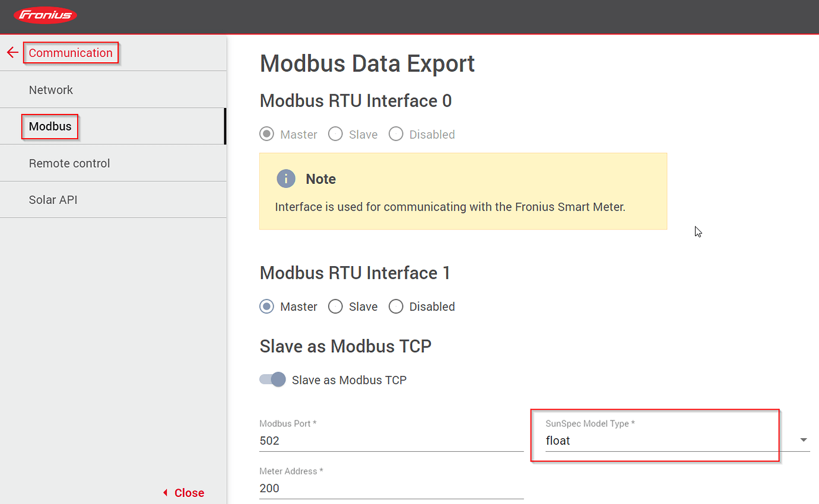819x504 pixels.
Task: Click the Modbus Port field
Action: (x=392, y=441)
